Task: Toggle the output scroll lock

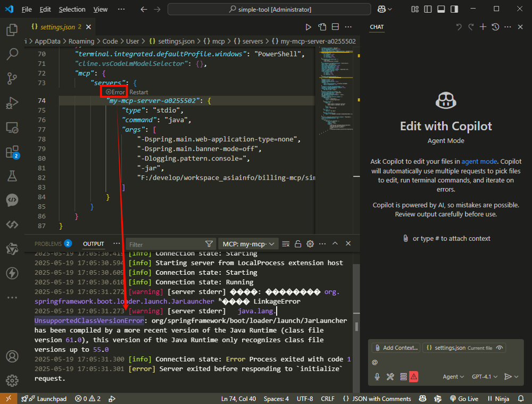Action: point(298,244)
